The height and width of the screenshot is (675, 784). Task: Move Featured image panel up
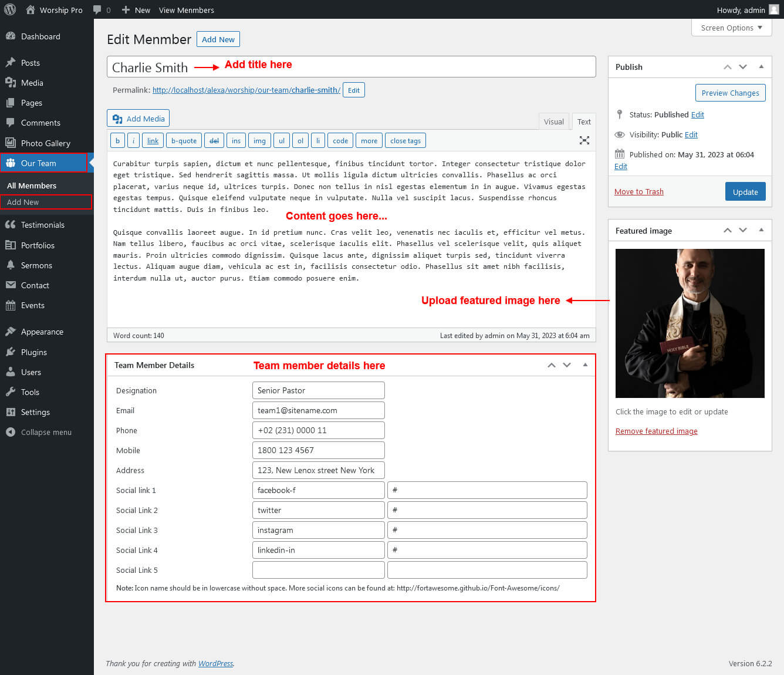click(x=727, y=231)
